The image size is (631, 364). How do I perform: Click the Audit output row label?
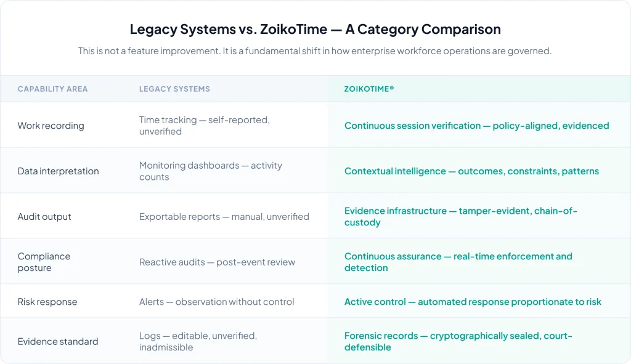pyautogui.click(x=44, y=217)
